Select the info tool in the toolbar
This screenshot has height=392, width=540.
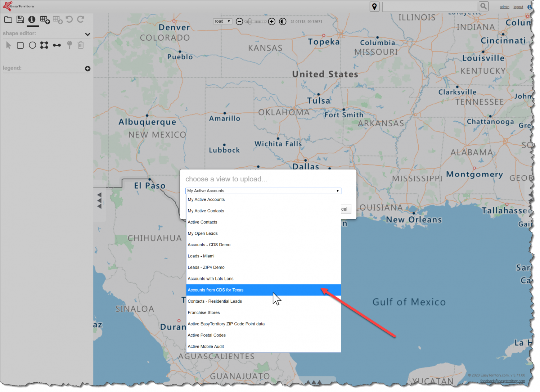point(32,20)
